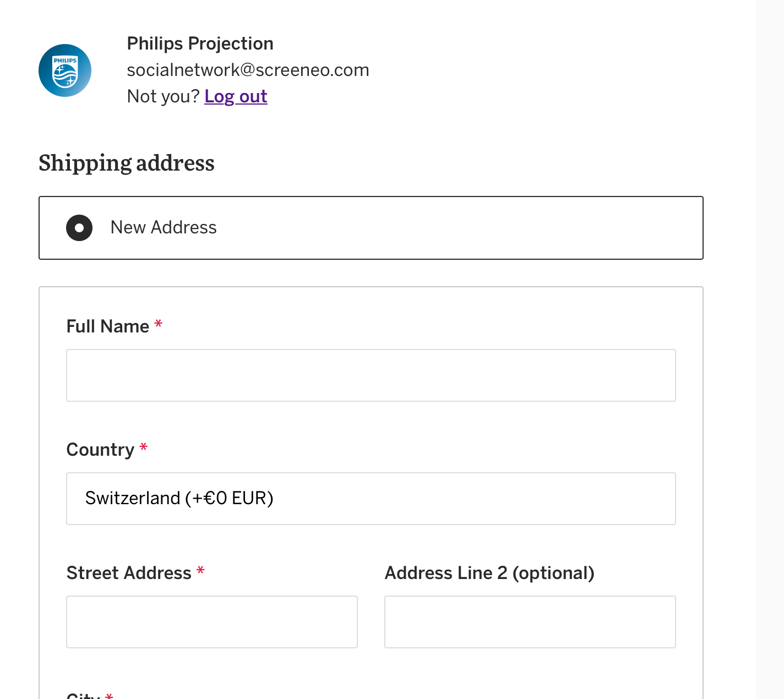This screenshot has width=784, height=699.
Task: Click into the Street Address field
Action: [211, 622]
